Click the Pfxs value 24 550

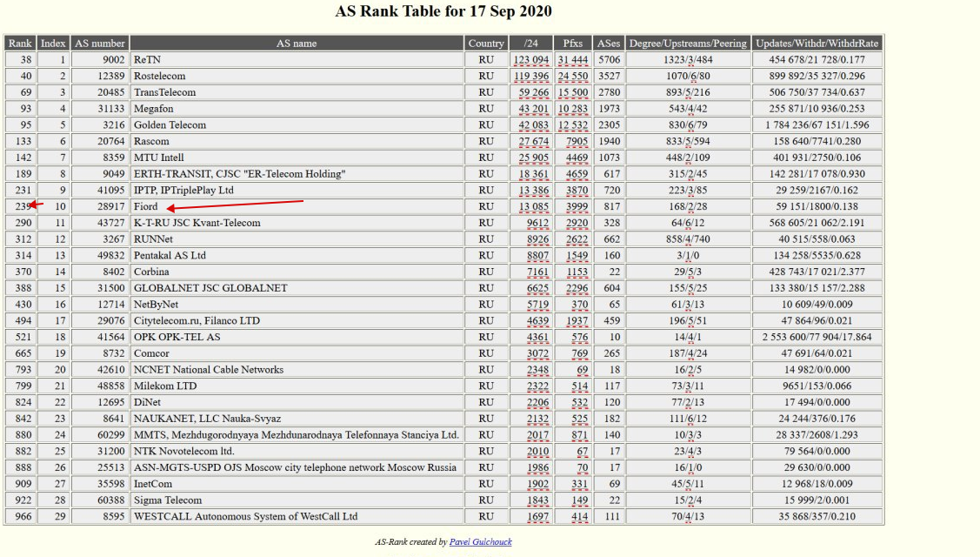[573, 77]
